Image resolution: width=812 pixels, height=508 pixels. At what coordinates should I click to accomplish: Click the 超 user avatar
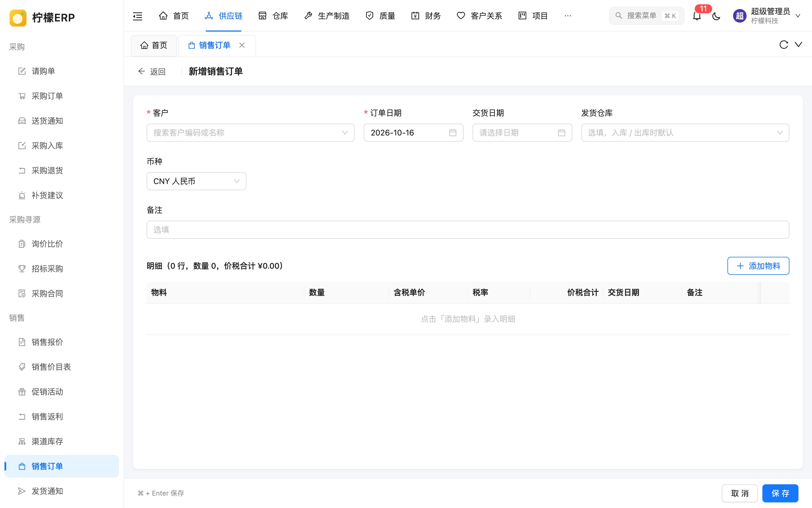(x=740, y=16)
